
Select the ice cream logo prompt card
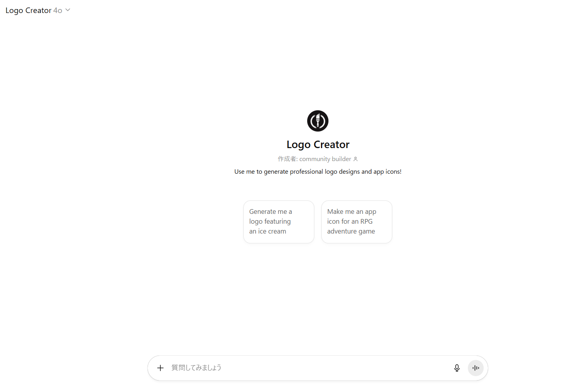click(x=279, y=222)
